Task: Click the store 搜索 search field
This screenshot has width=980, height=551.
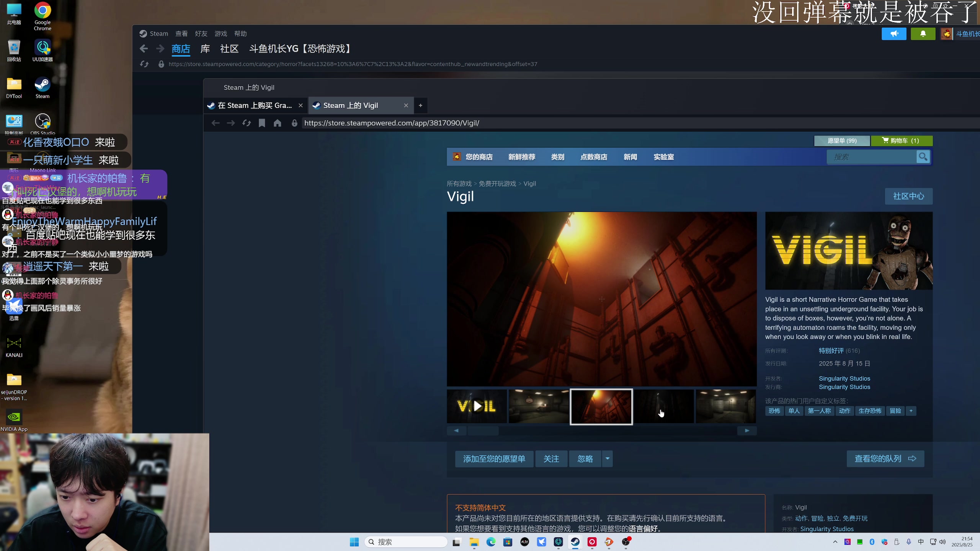Action: pos(872,157)
